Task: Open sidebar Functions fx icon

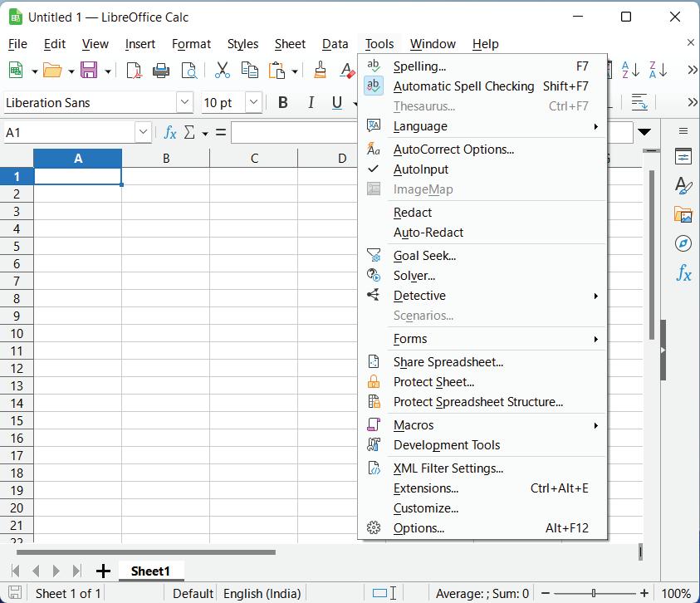Action: (x=683, y=272)
